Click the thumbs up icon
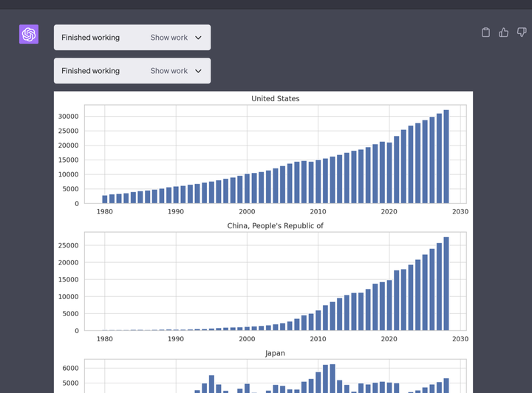The height and width of the screenshot is (393, 532). coord(503,33)
